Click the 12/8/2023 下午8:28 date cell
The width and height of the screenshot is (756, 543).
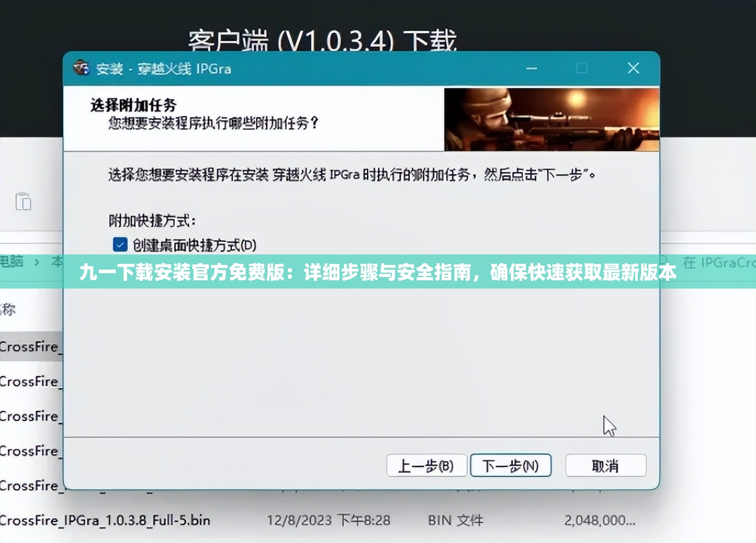point(329,520)
